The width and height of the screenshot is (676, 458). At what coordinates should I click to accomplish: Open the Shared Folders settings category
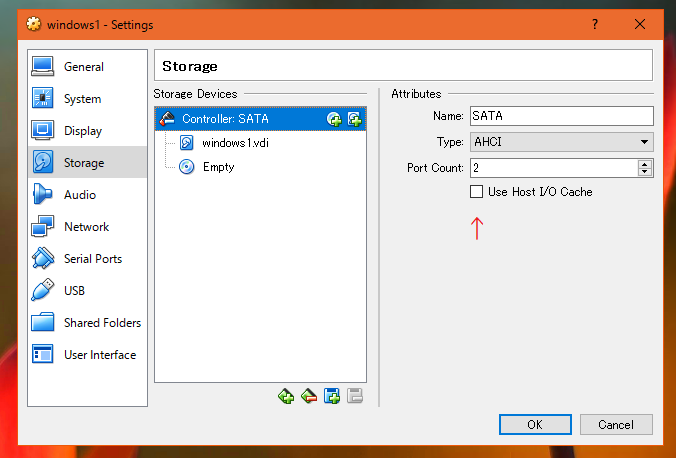pos(87,322)
